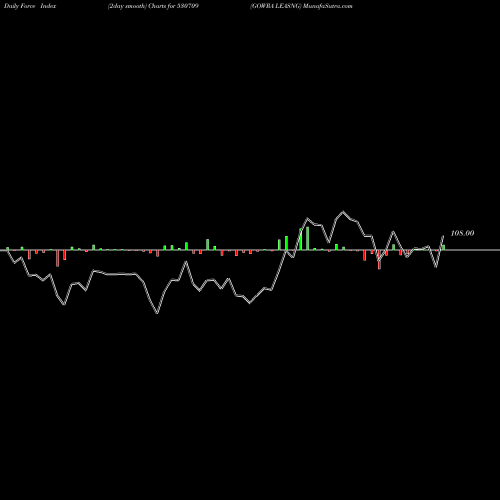Screen dimensions: 500x500
Task: Click the lowest trough of the grey line
Action: click(157, 313)
